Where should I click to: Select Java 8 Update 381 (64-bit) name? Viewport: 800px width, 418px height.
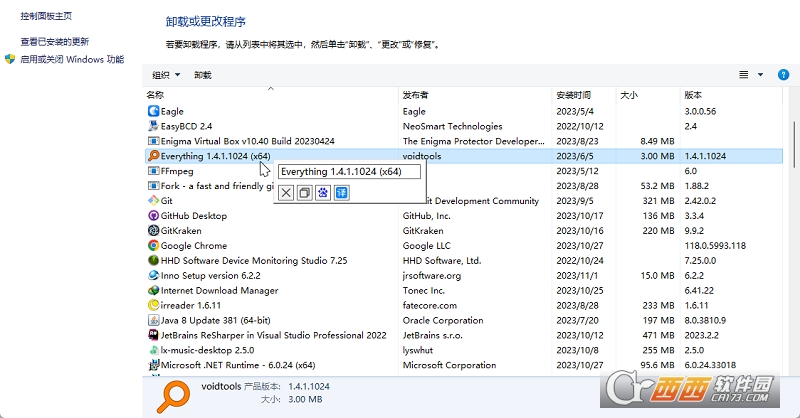[215, 320]
